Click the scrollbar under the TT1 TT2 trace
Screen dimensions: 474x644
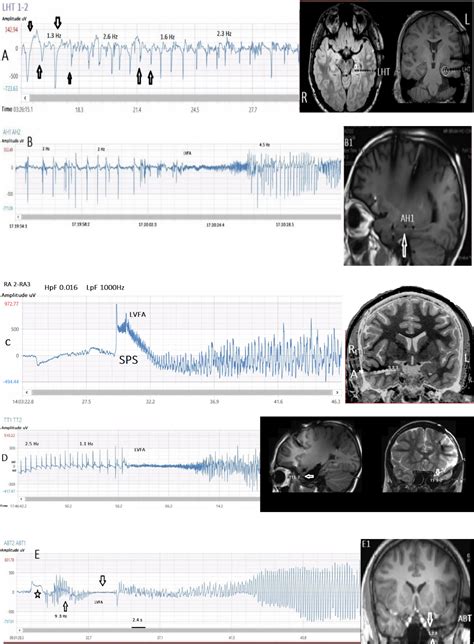[x=142, y=499]
